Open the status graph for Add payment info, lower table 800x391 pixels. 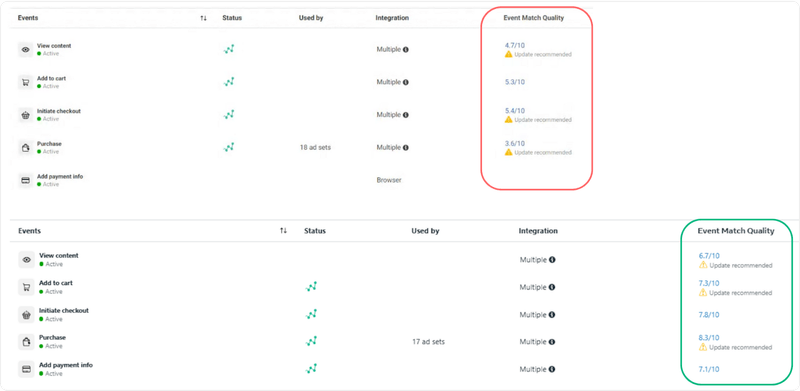point(311,369)
